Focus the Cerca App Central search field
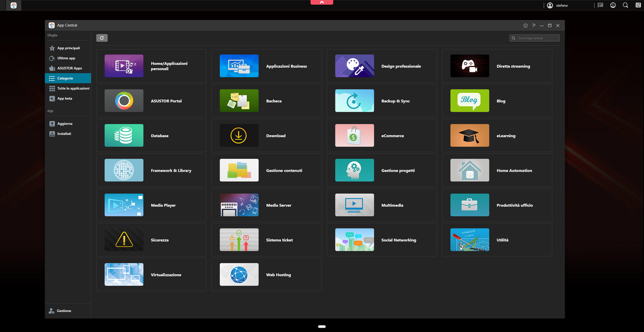Image resolution: width=644 pixels, height=332 pixels. coord(535,38)
